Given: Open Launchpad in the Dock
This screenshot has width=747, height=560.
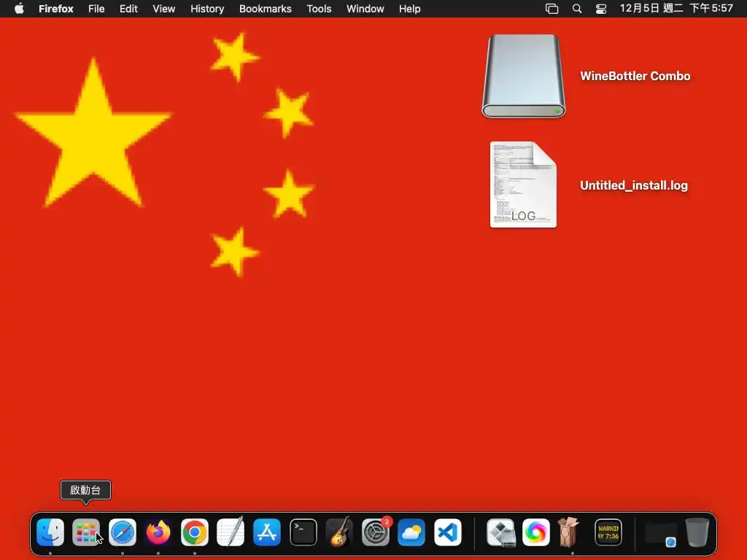Looking at the screenshot, I should 86,532.
